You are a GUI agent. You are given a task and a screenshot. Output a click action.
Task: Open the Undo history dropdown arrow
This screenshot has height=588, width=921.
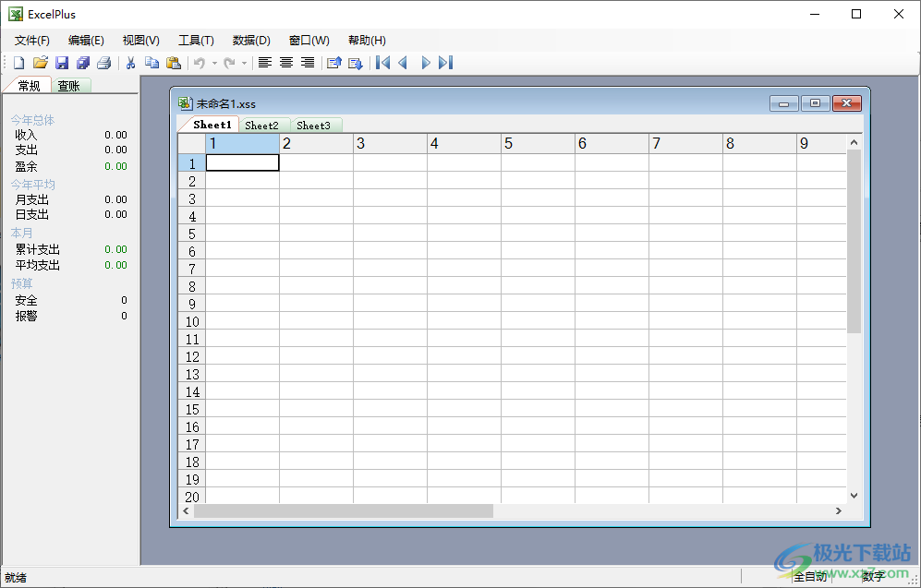[x=214, y=64]
